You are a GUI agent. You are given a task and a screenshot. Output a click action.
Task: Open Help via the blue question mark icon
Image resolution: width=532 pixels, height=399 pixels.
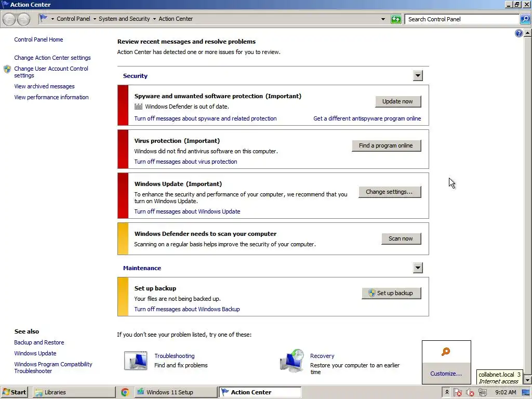click(518, 33)
